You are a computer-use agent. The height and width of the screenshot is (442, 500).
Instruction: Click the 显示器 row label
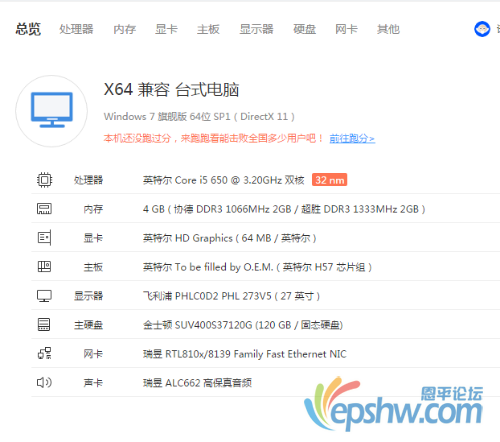tap(88, 296)
